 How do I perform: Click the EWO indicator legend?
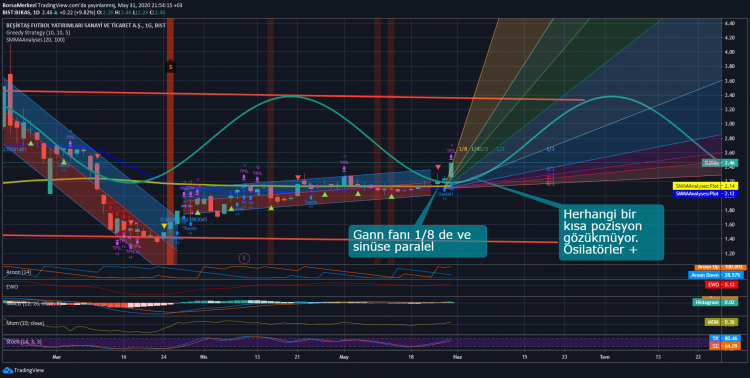(11, 288)
